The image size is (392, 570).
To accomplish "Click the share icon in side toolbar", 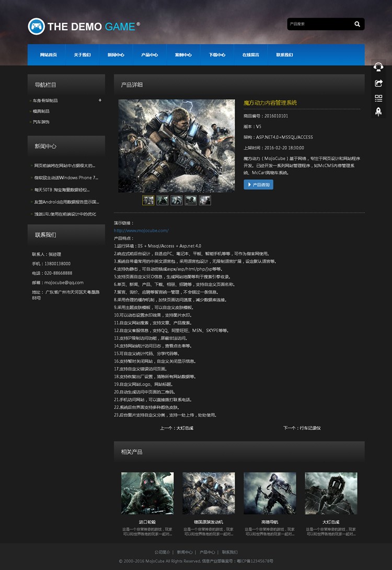I will [x=378, y=83].
